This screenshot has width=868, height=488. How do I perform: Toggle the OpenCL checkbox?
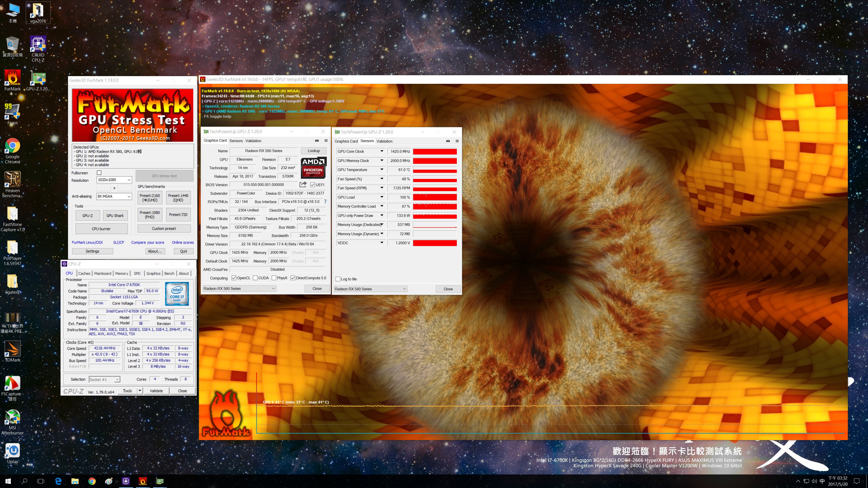(234, 278)
